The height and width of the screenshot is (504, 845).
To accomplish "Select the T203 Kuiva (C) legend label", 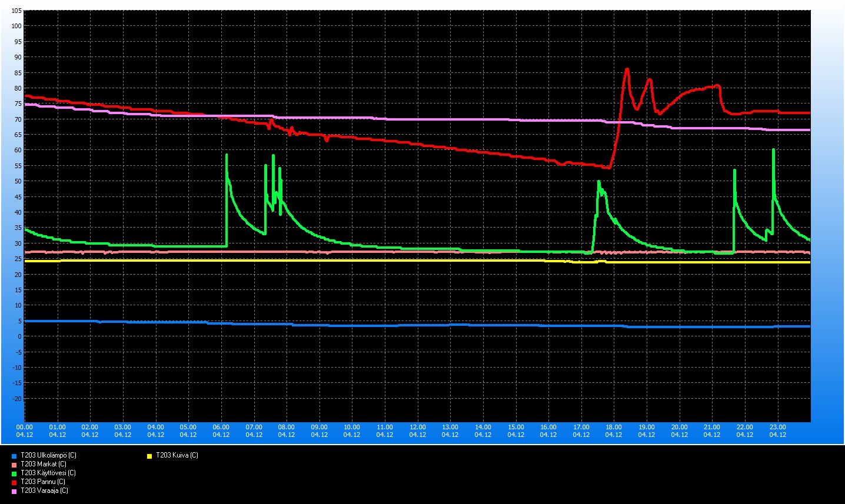I will coord(177,455).
